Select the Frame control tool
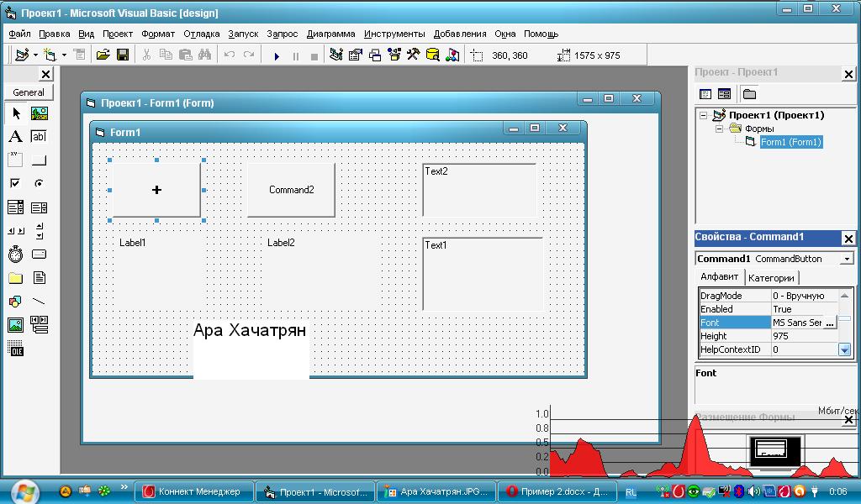 click(16, 160)
